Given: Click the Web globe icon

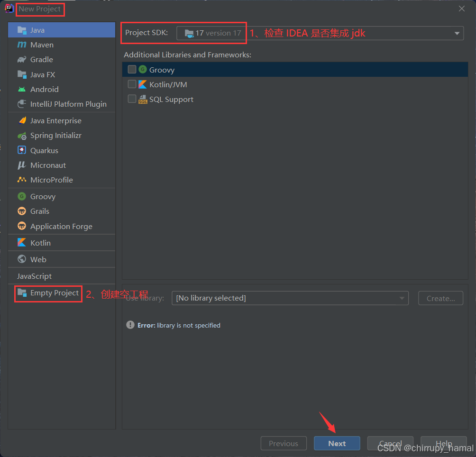Looking at the screenshot, I should click(x=22, y=259).
